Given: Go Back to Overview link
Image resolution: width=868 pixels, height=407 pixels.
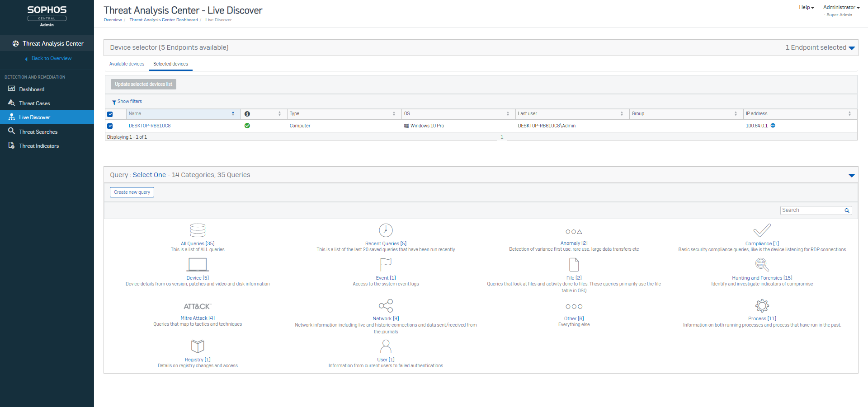Looking at the screenshot, I should [x=51, y=58].
